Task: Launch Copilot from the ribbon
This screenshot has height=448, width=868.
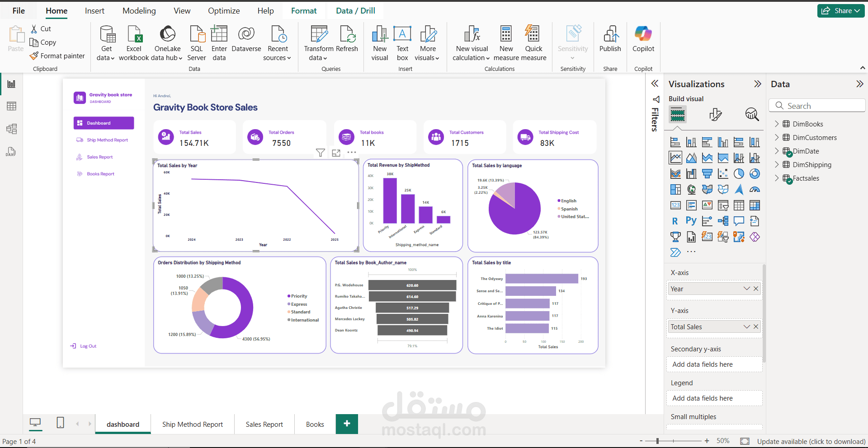Action: pos(643,39)
